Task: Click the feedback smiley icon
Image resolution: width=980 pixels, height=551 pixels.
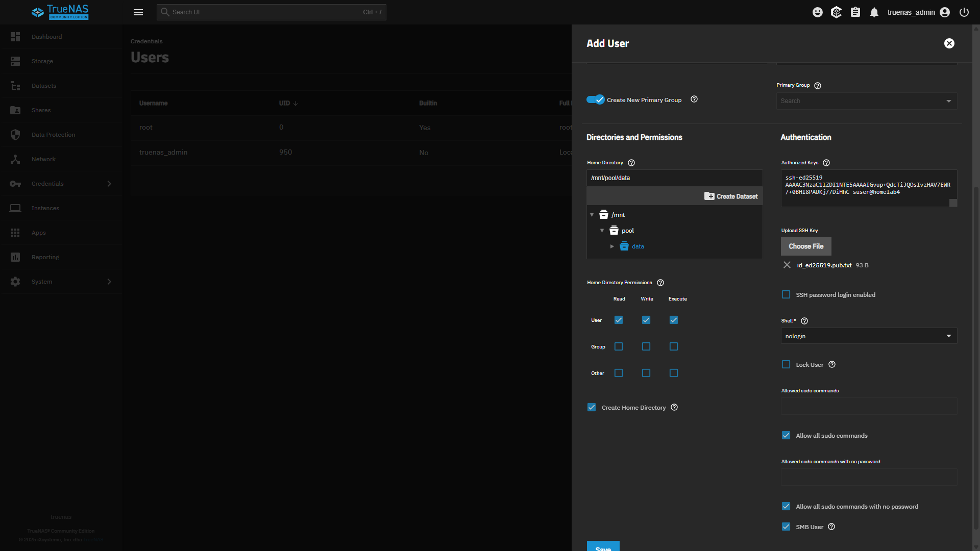Action: click(x=818, y=12)
